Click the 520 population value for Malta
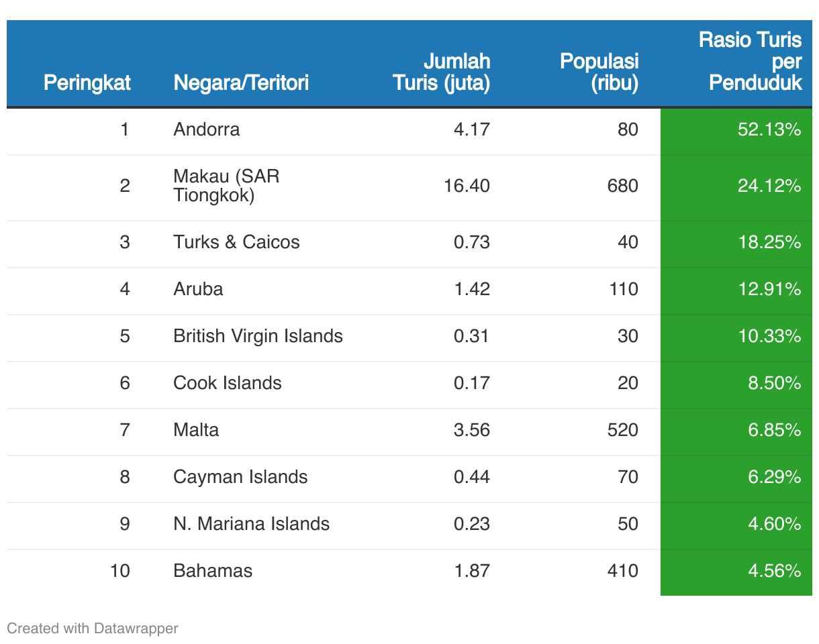This screenshot has width=819, height=644. 622,430
